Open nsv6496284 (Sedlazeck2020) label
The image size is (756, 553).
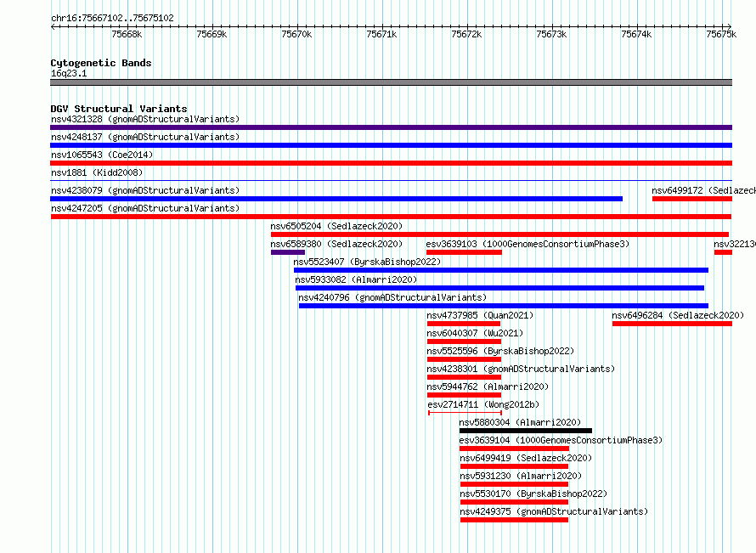(678, 315)
